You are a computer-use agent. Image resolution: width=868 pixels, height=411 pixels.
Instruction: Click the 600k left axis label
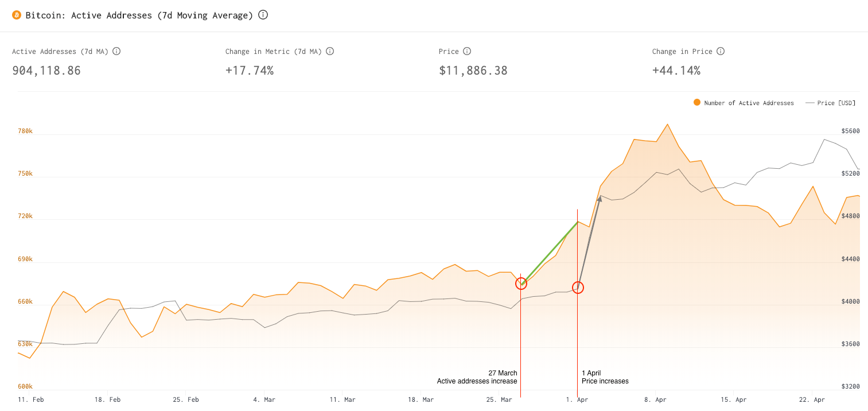pyautogui.click(x=25, y=387)
